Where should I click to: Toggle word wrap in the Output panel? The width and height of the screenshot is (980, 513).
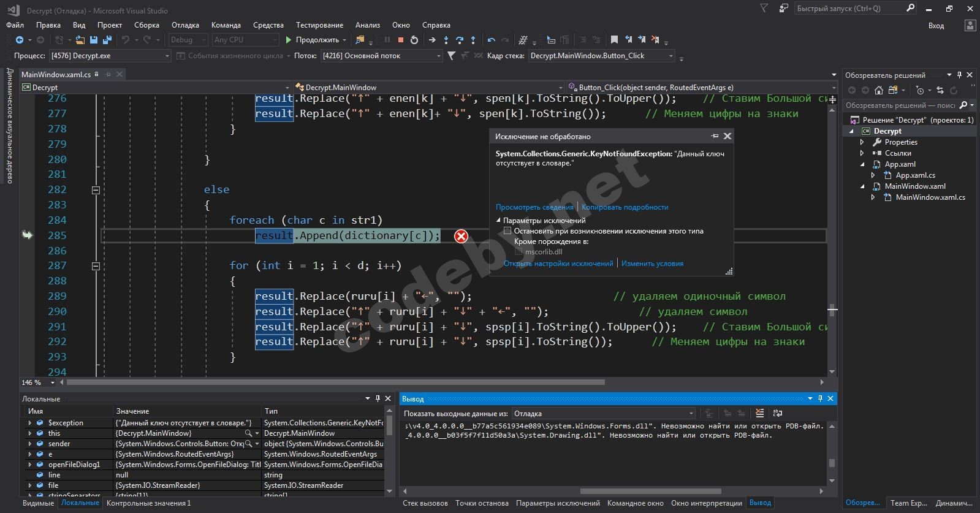click(778, 413)
